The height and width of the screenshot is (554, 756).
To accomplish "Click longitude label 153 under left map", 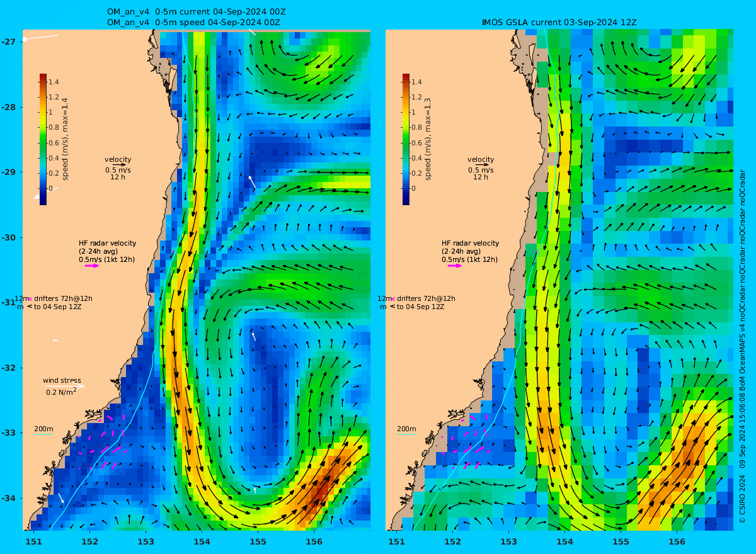I will point(146,541).
